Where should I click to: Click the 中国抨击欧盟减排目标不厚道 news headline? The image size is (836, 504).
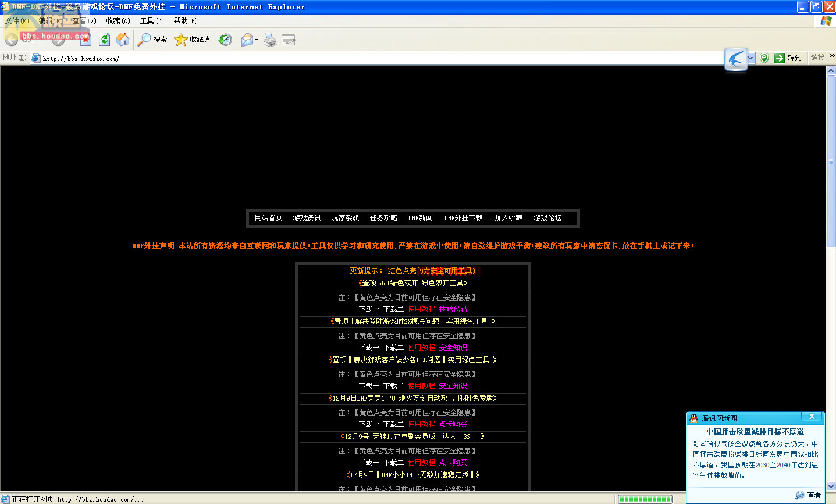755,432
